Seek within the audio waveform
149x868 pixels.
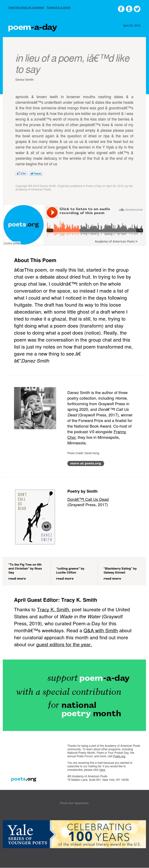pos(94,229)
